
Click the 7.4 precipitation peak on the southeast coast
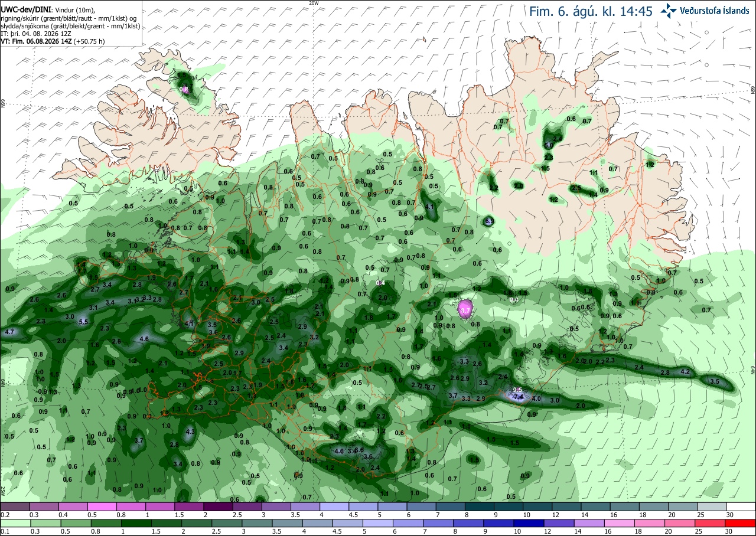[519, 397]
